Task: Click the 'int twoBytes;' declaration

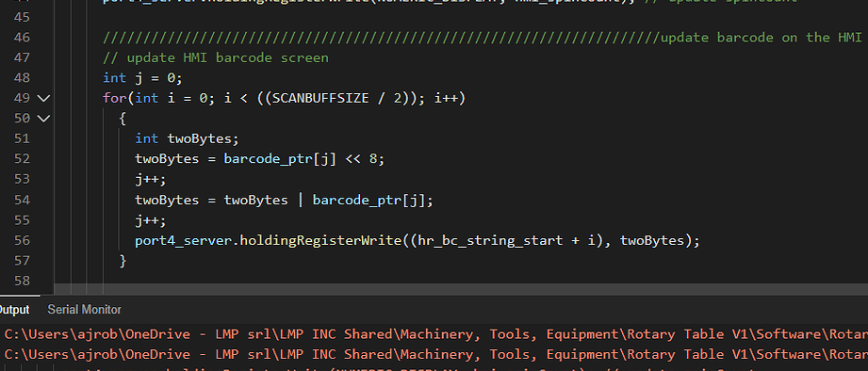Action: 187,138
